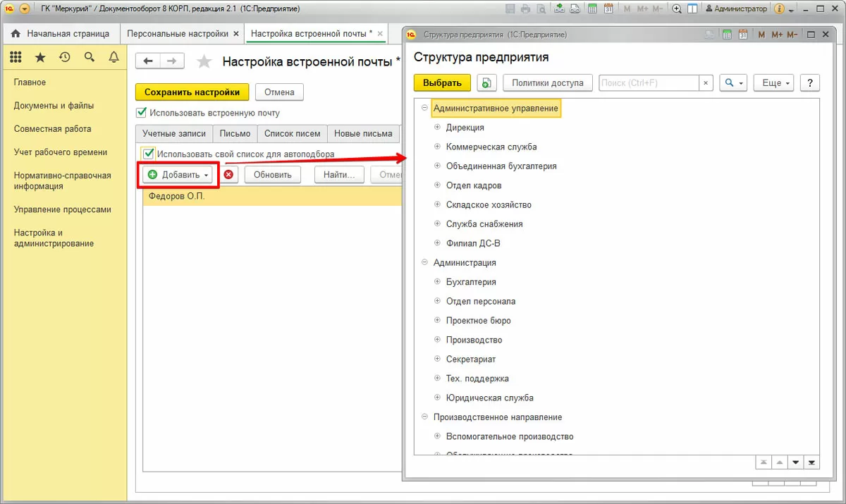This screenshot has width=846, height=504.
Task: Click the red delete icon beside Добавить
Action: pos(228,175)
